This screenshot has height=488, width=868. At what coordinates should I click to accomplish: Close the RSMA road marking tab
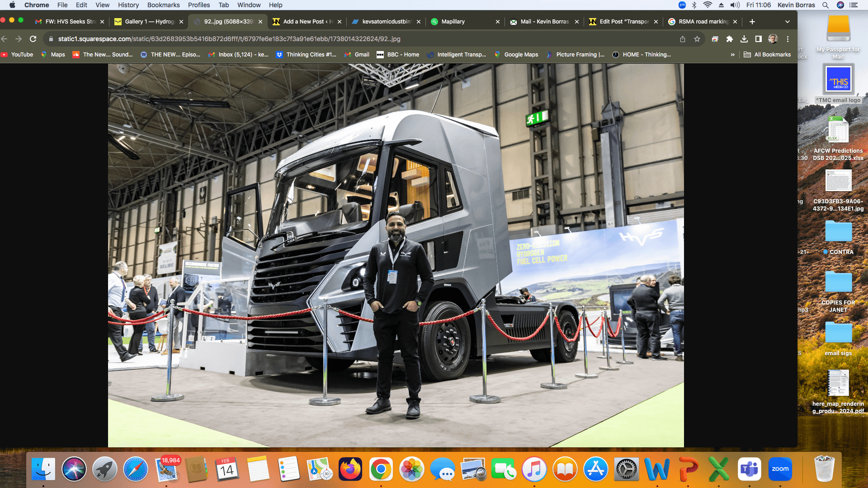(x=735, y=22)
